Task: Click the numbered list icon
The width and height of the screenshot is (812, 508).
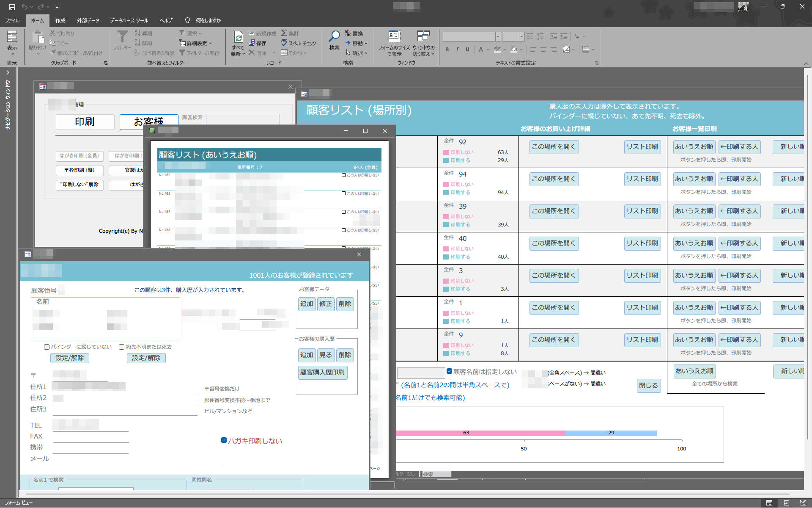Action: tap(540, 37)
